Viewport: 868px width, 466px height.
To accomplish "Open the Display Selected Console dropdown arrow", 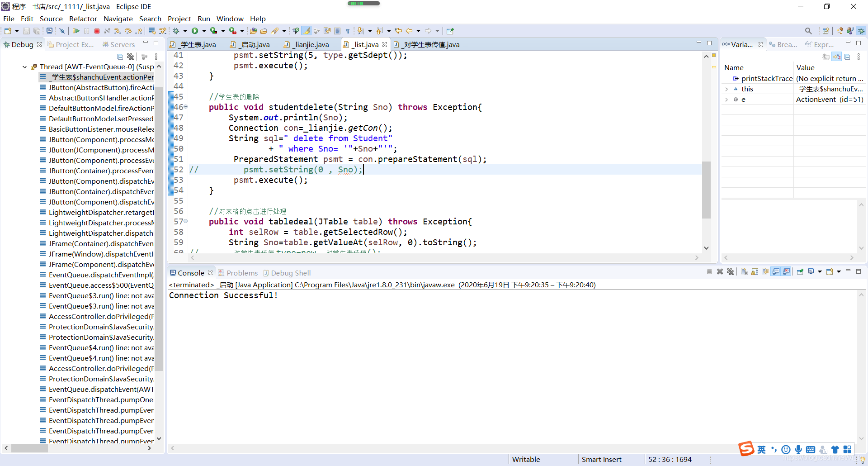I will [820, 271].
